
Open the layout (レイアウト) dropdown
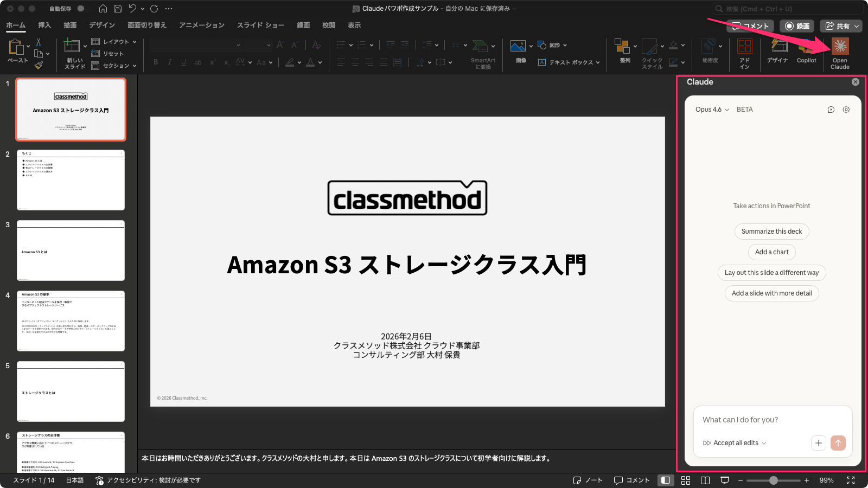(114, 42)
